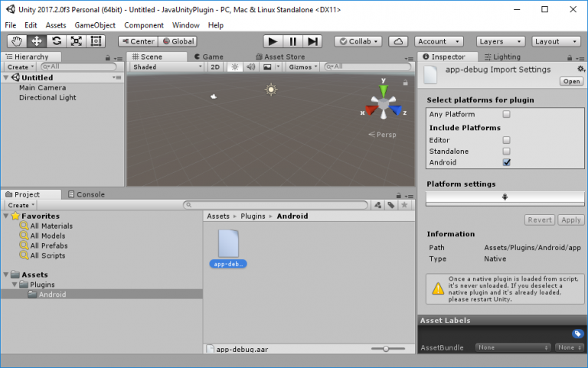Toggle Center pivot mode
588x368 pixels.
[x=138, y=41]
